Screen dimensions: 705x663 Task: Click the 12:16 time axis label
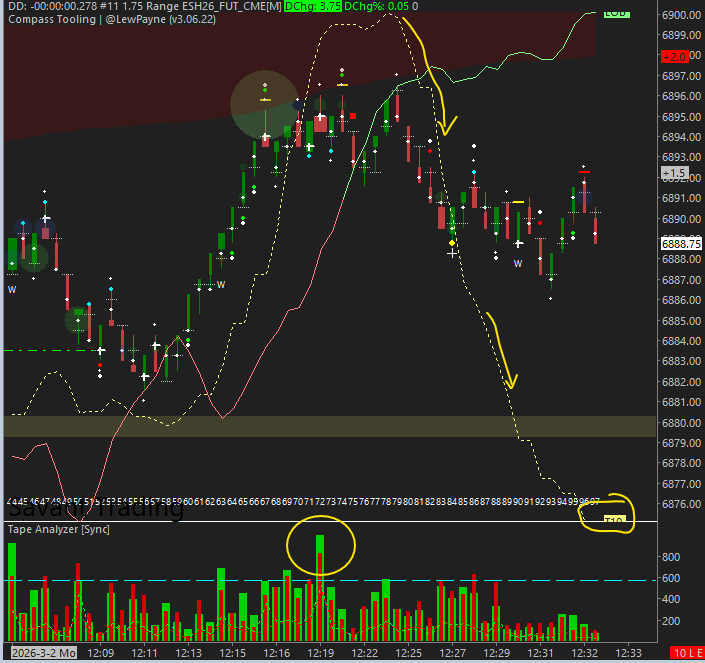coord(277,653)
